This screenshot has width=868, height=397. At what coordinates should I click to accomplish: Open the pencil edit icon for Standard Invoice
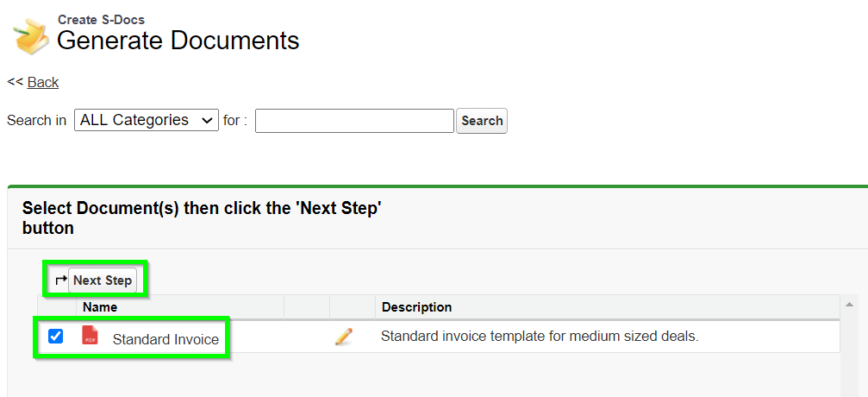(344, 337)
